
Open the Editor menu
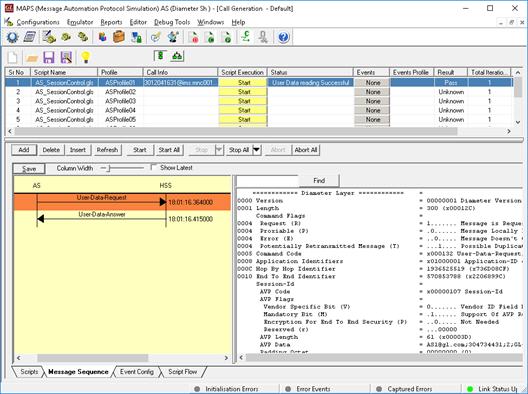click(138, 22)
